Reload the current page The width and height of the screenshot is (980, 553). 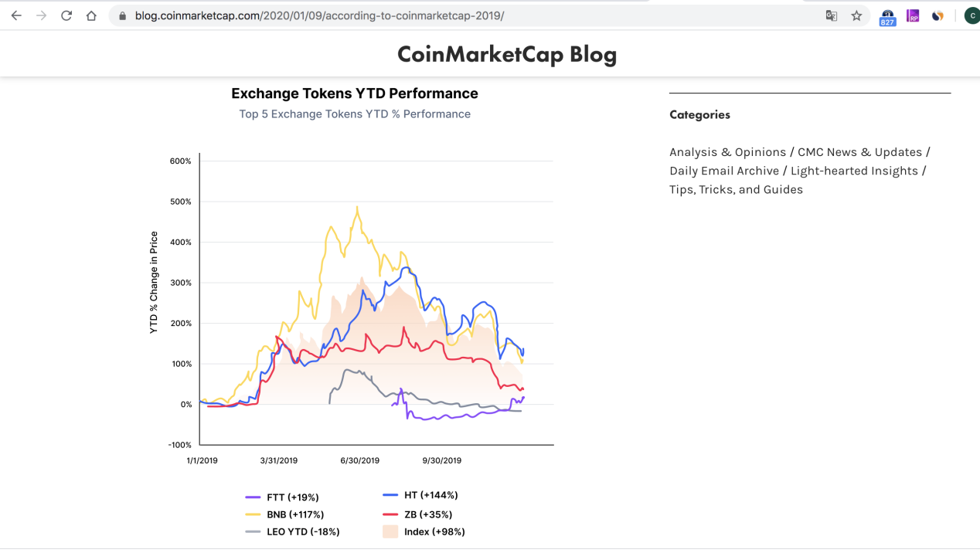pos(66,15)
